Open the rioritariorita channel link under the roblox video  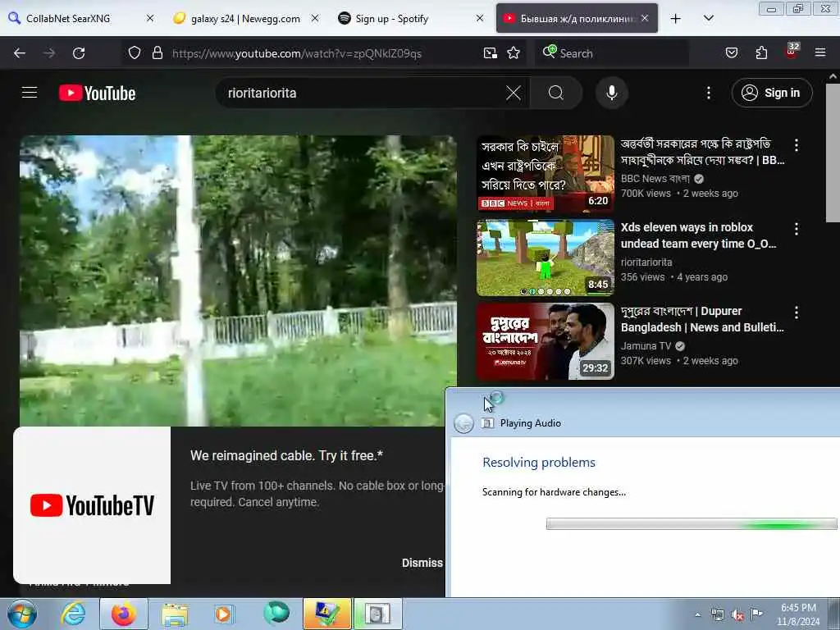(x=646, y=262)
